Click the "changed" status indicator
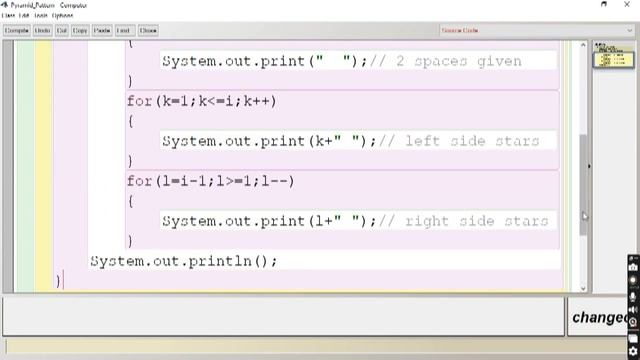Screen dimensions: 640x360 coord(600,317)
